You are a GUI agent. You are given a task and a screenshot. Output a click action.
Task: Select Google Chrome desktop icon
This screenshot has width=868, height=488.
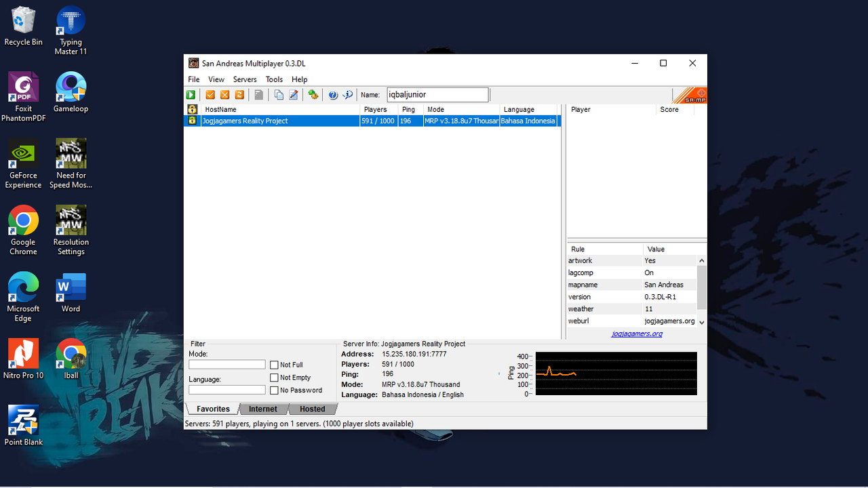pos(23,230)
